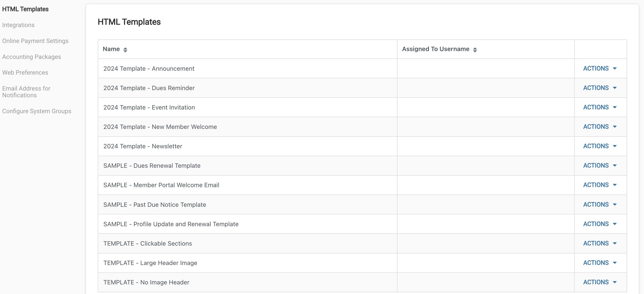Open Actions for TEMPLATE - No Image Header
This screenshot has width=644, height=294.
(x=599, y=282)
